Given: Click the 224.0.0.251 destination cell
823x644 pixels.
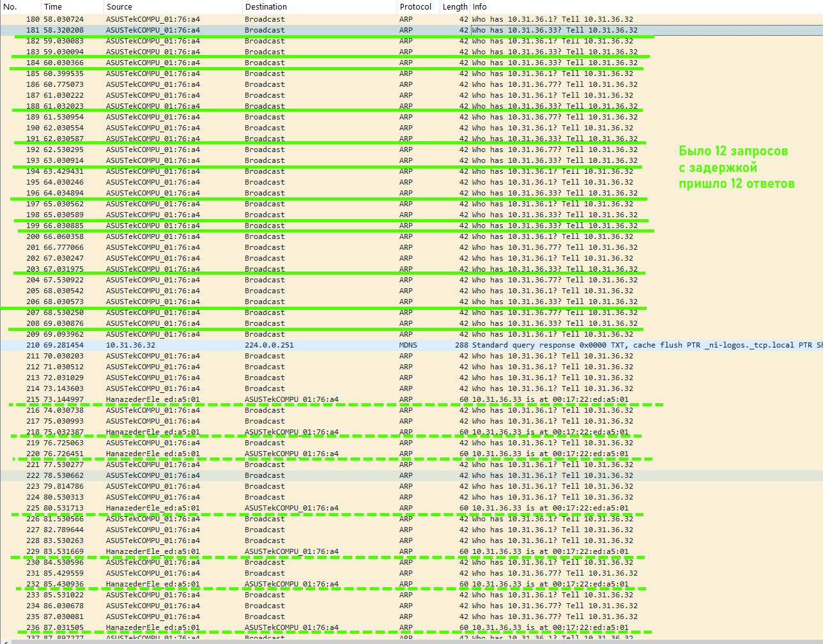Looking at the screenshot, I should (x=269, y=345).
